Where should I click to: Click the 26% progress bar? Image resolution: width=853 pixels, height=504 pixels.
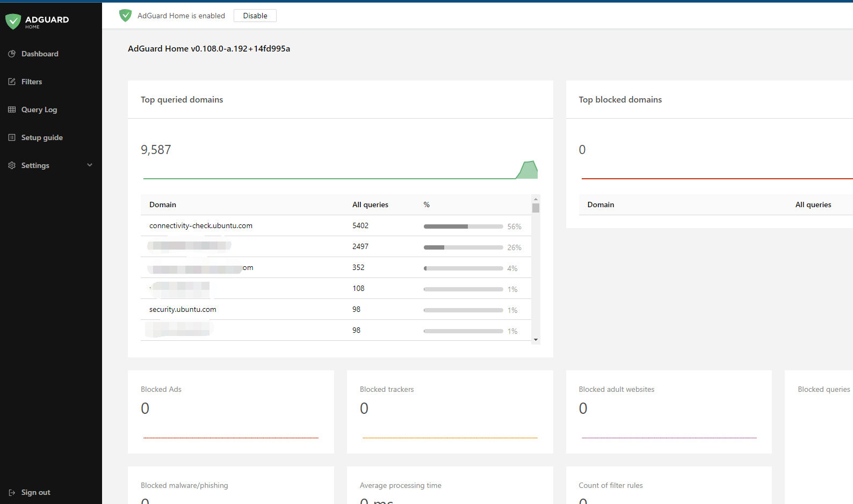[463, 247]
